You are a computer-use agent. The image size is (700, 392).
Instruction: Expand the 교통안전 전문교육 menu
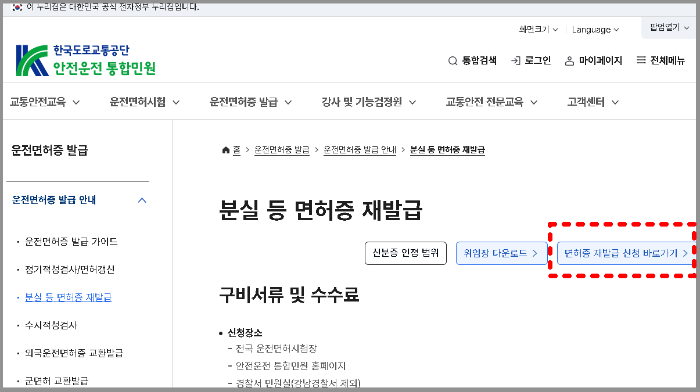pos(492,102)
